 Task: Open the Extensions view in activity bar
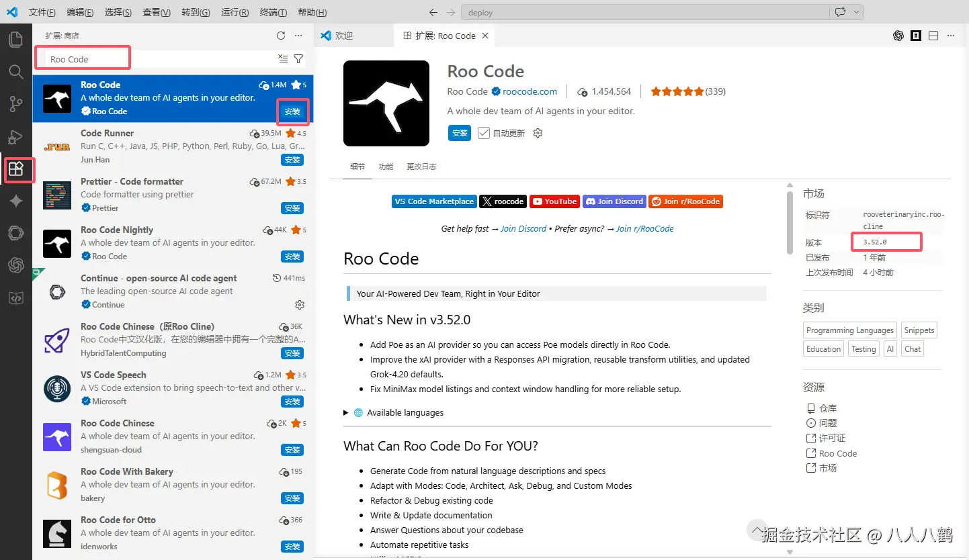coord(15,169)
